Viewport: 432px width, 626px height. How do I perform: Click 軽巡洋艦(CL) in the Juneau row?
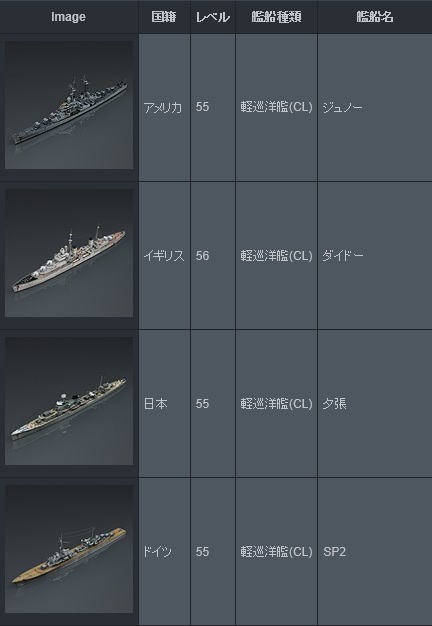click(276, 107)
